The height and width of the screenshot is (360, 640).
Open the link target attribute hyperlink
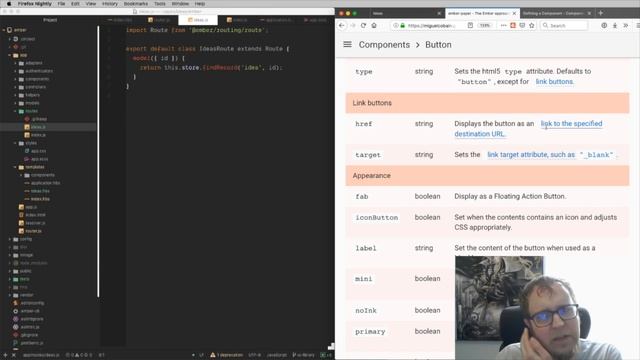(x=551, y=155)
